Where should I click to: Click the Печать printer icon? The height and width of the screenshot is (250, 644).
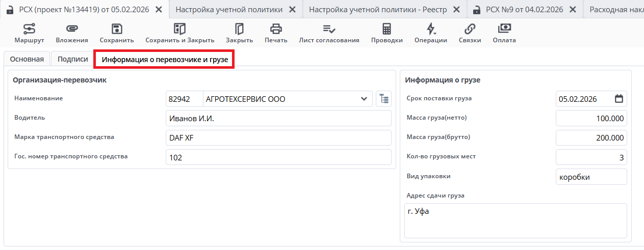[x=276, y=29]
